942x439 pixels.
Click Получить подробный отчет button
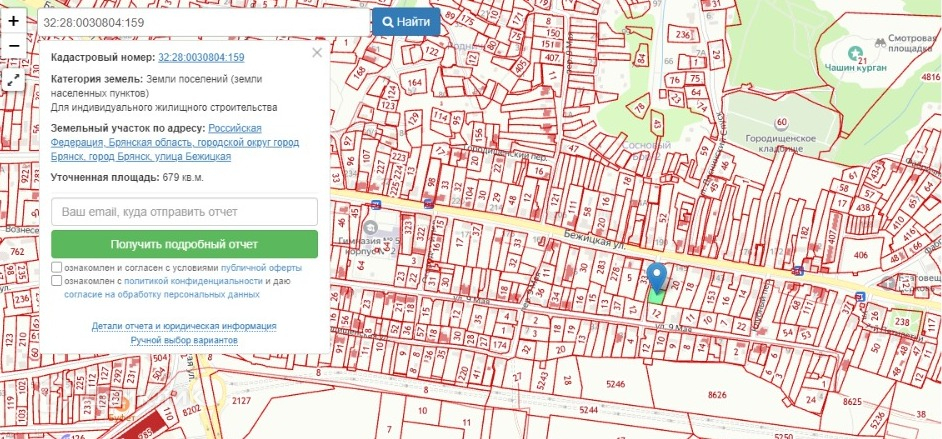point(184,244)
